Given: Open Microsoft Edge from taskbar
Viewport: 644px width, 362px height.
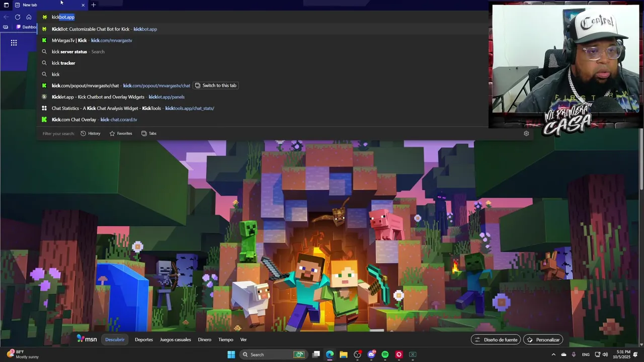Looking at the screenshot, I should point(330,354).
